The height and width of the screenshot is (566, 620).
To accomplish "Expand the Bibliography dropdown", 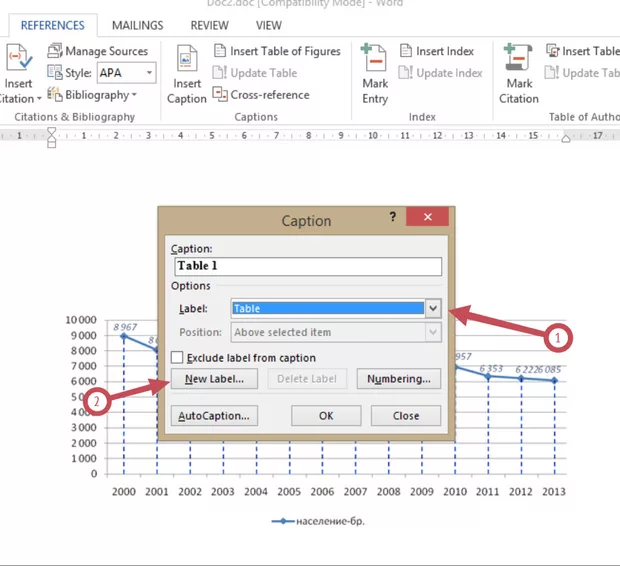I will [134, 95].
